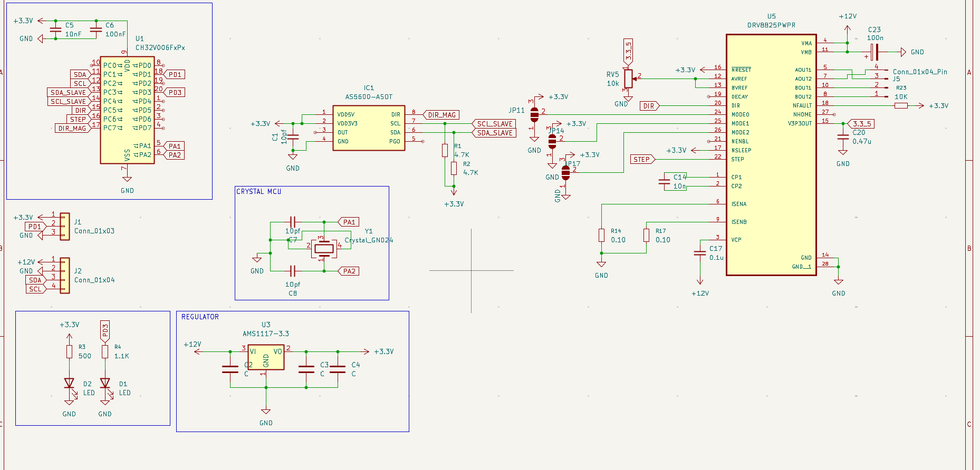Screen dimensions: 980x470
Task: Select the Y1 crystal symbol
Action: click(324, 248)
